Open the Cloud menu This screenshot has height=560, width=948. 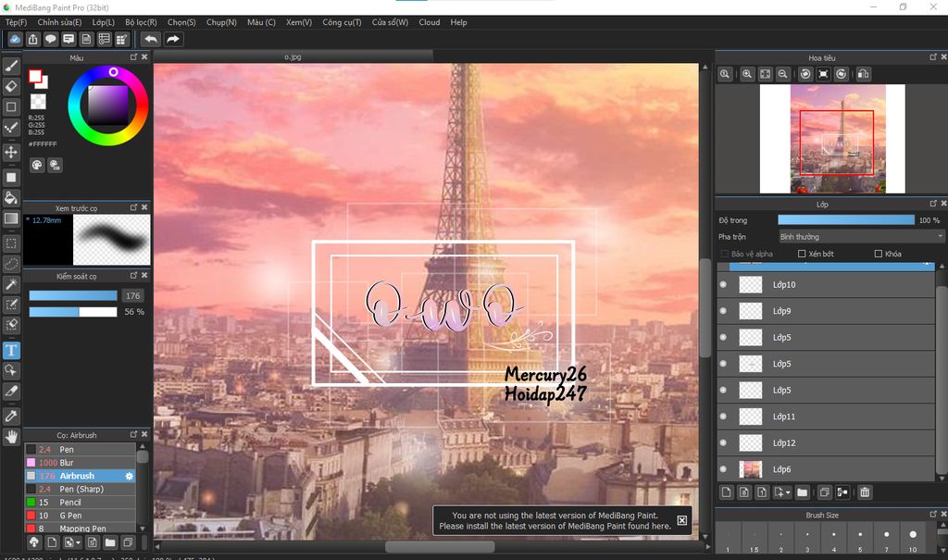(x=430, y=22)
